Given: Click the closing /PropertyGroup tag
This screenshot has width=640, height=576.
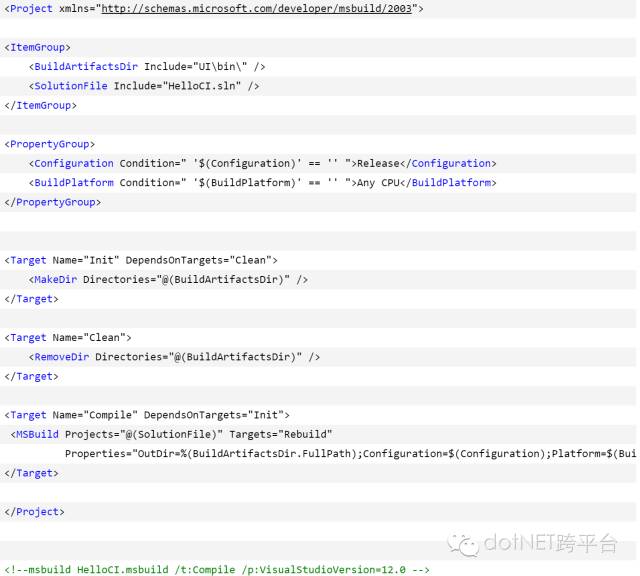Looking at the screenshot, I should [x=53, y=202].
